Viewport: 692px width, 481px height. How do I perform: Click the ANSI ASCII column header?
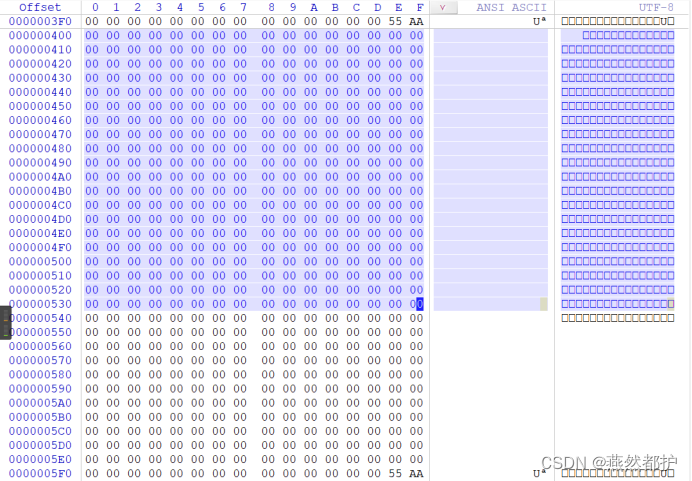(511, 8)
